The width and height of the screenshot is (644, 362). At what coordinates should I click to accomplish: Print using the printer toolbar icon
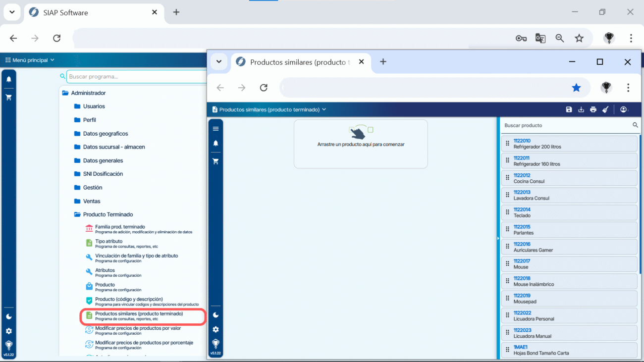(593, 109)
